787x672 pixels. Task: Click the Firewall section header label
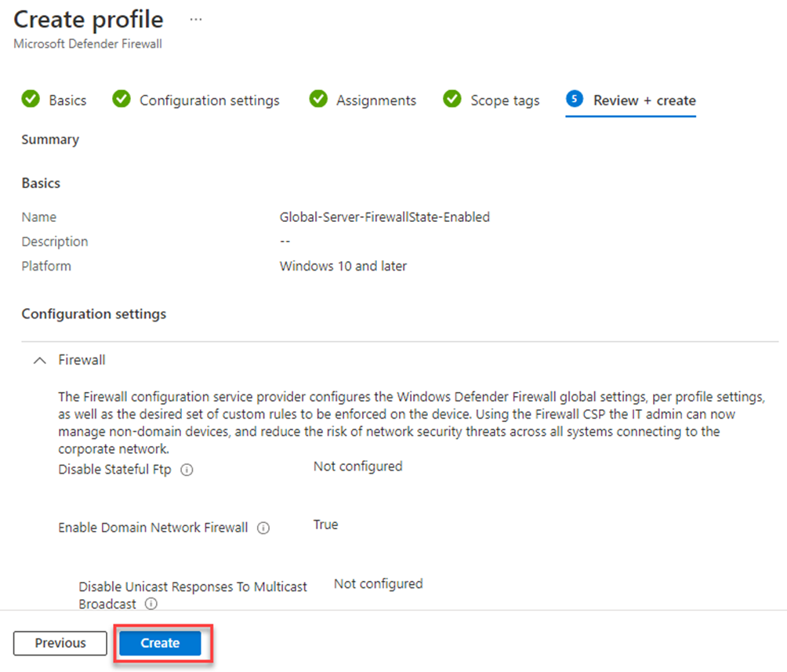click(x=82, y=360)
